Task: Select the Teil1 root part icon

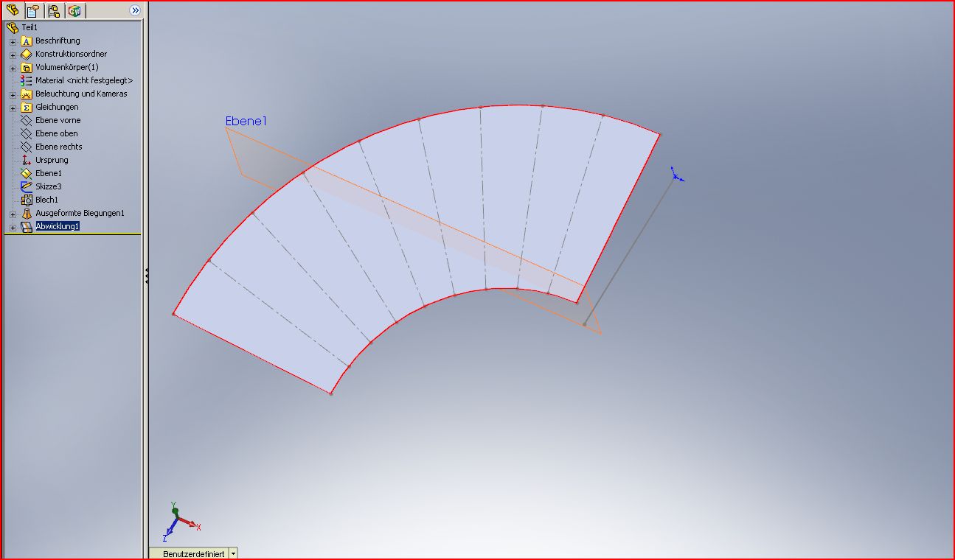Action: (12, 28)
